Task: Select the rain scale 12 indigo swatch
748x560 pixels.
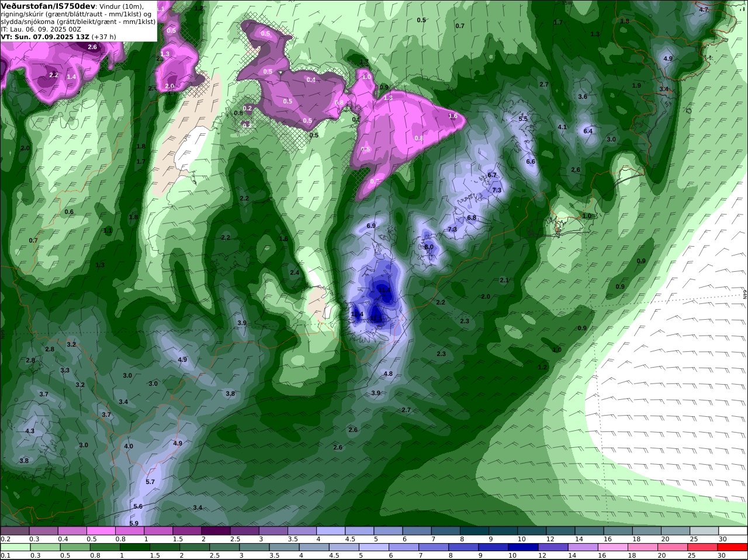Action: click(553, 548)
